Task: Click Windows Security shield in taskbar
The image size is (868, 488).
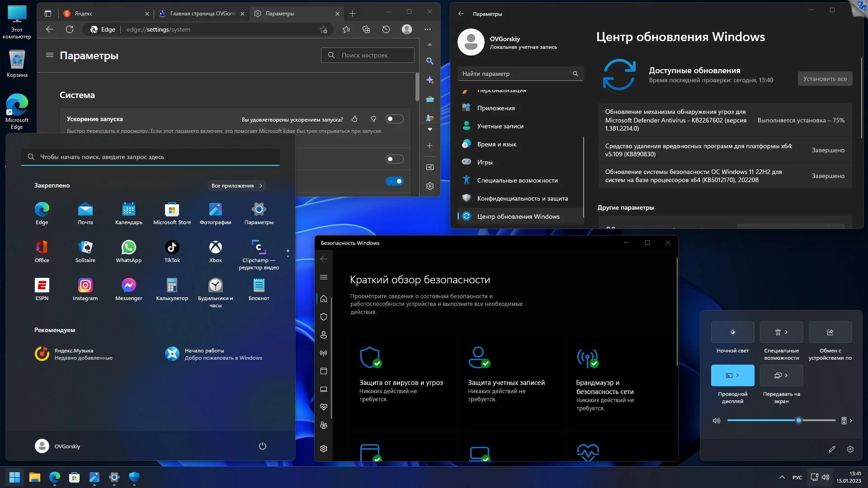Action: pyautogui.click(x=134, y=477)
